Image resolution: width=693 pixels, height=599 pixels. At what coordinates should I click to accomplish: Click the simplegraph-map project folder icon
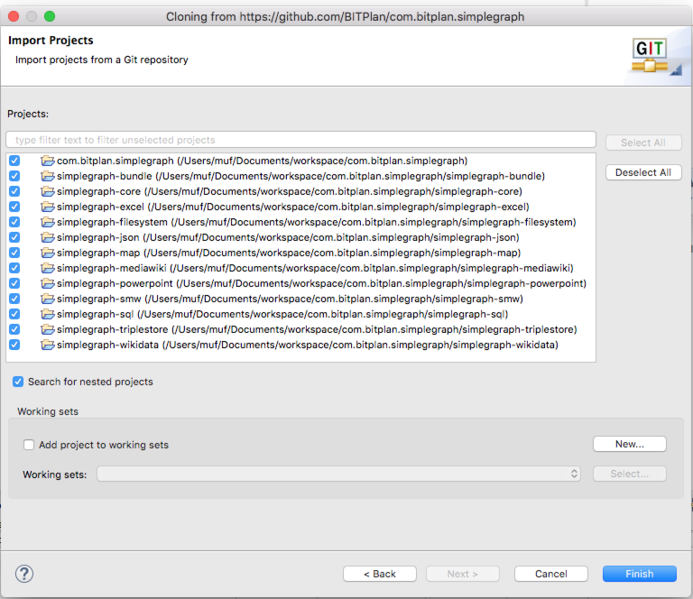tap(47, 253)
